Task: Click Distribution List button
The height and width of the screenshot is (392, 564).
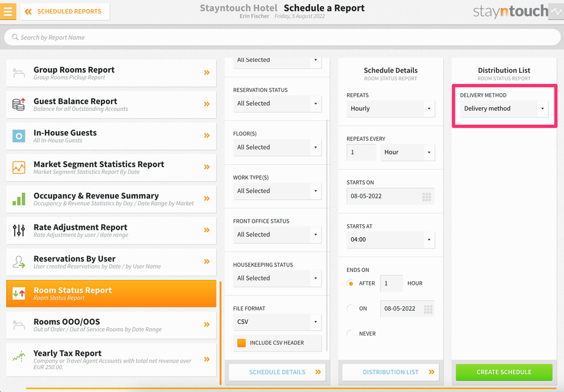Action: (x=391, y=372)
